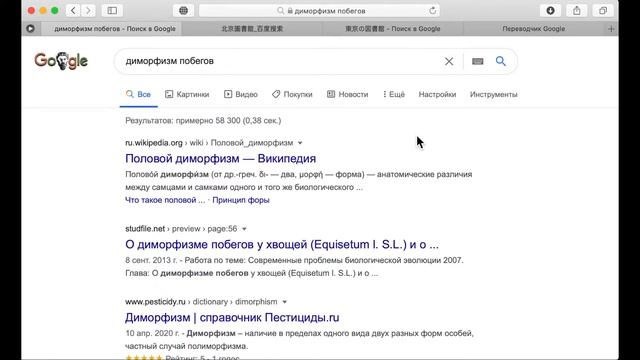
Task: Show the tab overview icon
Action: click(x=603, y=11)
